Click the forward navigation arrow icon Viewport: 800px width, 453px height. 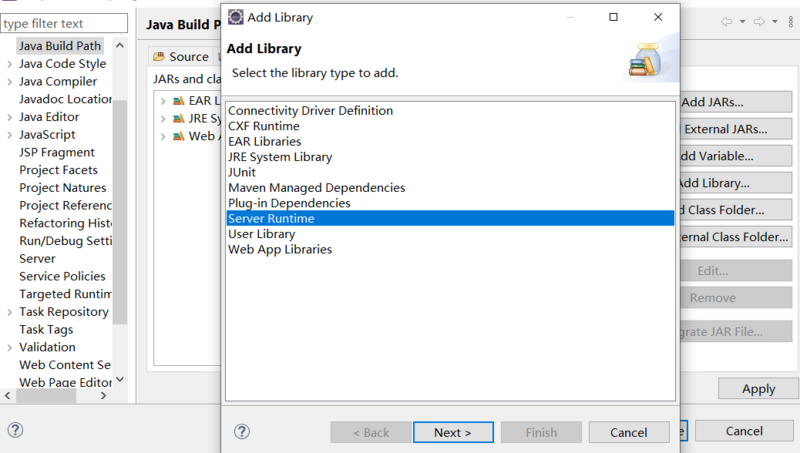pyautogui.click(x=759, y=22)
